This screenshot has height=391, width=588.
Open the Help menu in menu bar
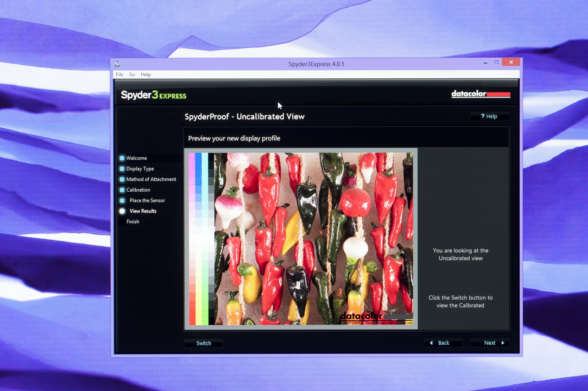click(x=146, y=74)
